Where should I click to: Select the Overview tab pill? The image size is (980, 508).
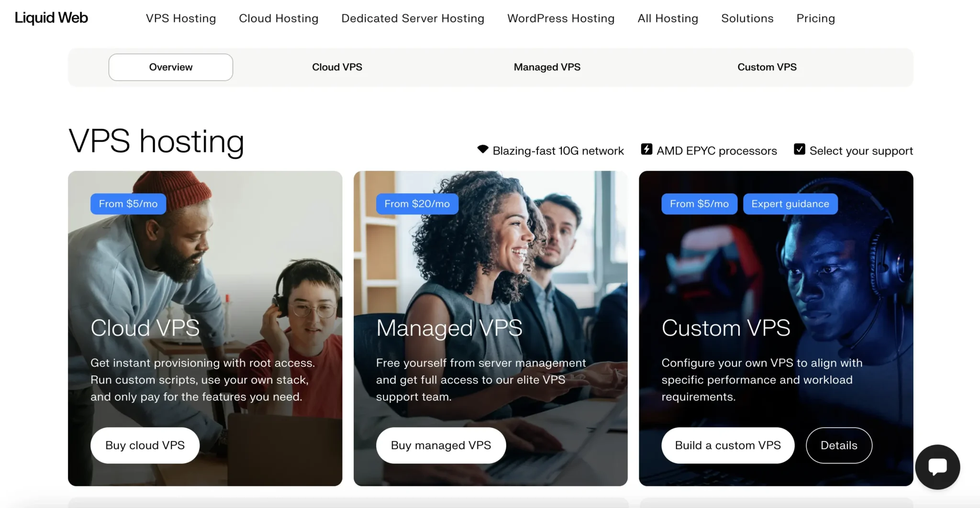tap(170, 67)
